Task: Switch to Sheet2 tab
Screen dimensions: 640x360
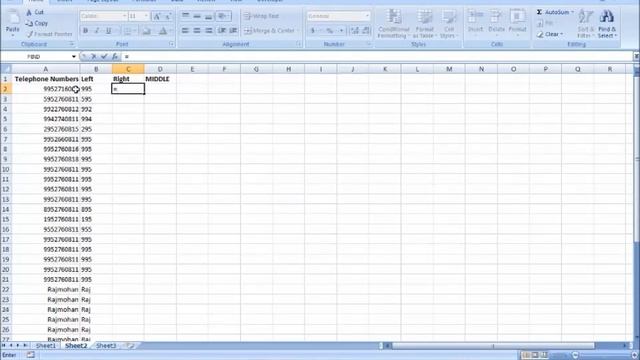Action: [x=76, y=346]
